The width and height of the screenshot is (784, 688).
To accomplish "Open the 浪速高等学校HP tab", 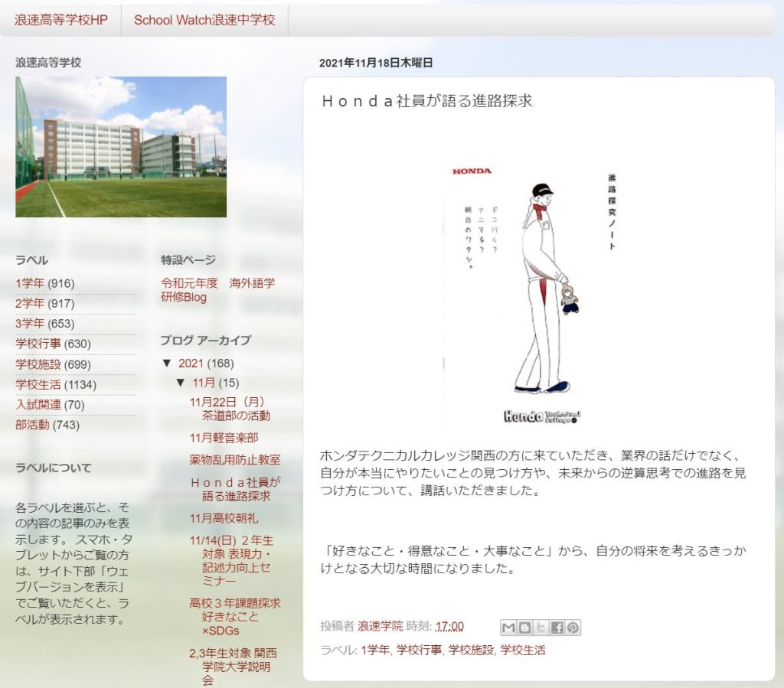I will [61, 20].
